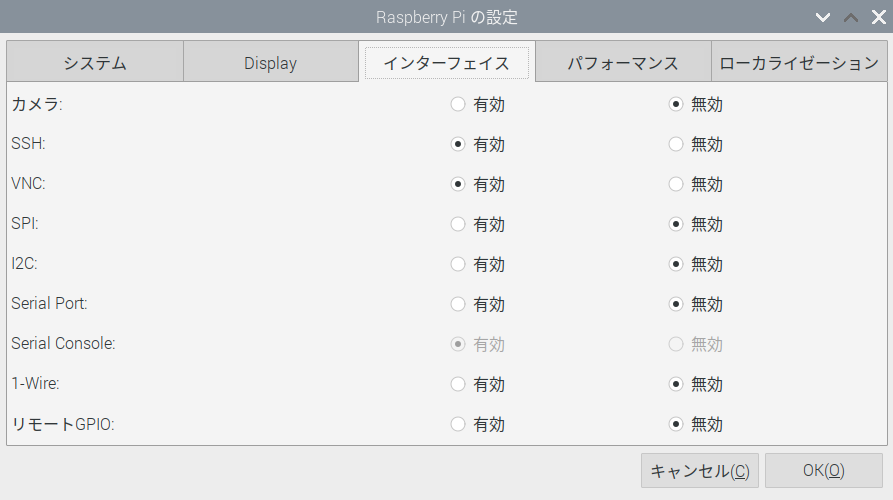The height and width of the screenshot is (500, 893).
Task: Confirm settings with the OK(O) button
Action: (824, 470)
